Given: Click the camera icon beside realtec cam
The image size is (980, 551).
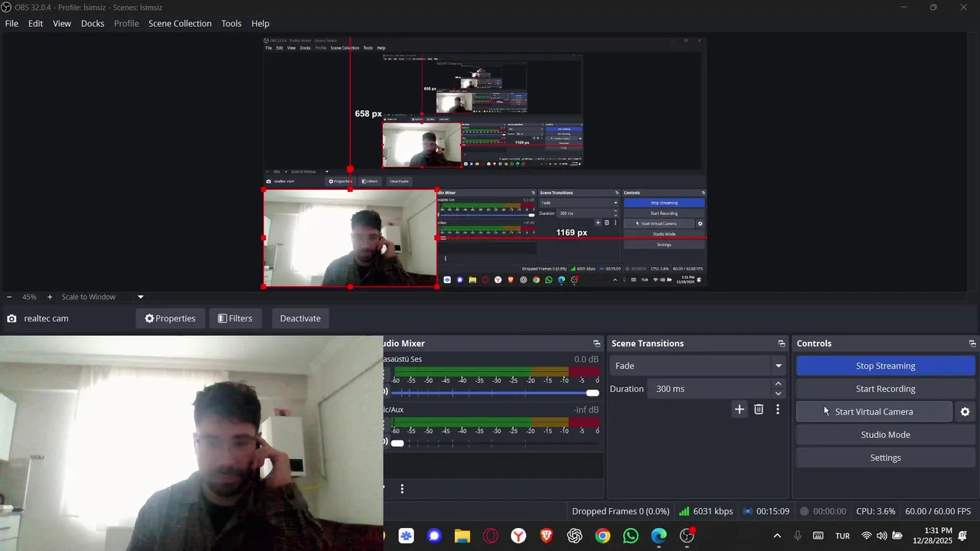Looking at the screenshot, I should pos(11,318).
